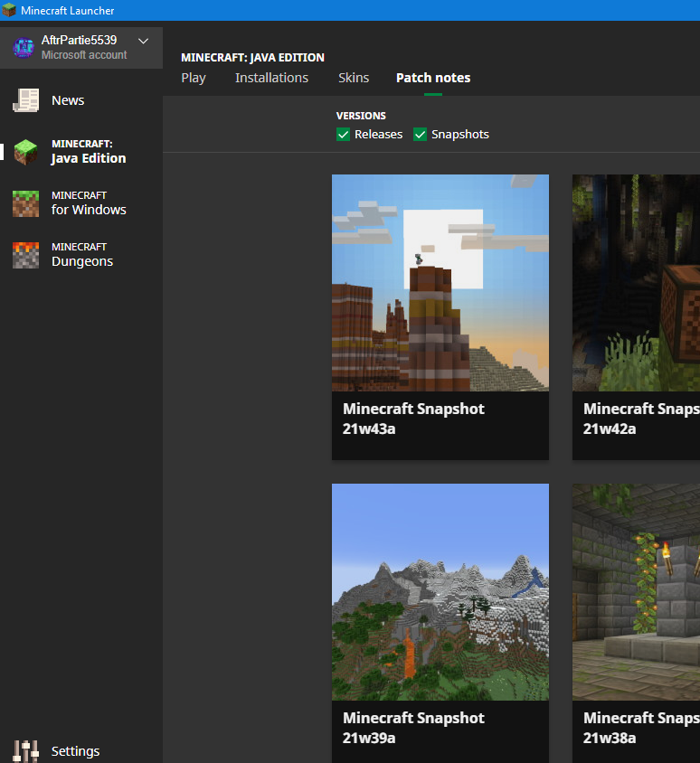700x763 pixels.
Task: Open the snapshot 21w42a cave thumbnail
Action: [x=636, y=283]
